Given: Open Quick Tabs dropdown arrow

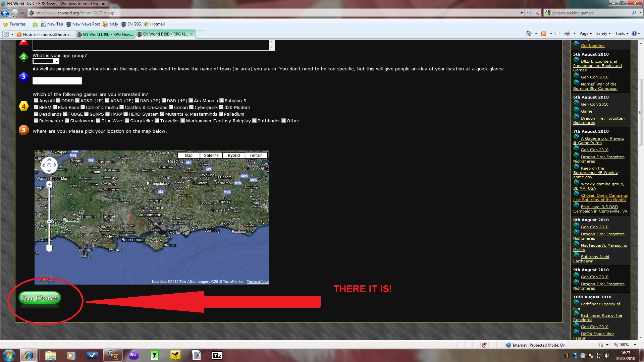Looking at the screenshot, I should [12, 34].
